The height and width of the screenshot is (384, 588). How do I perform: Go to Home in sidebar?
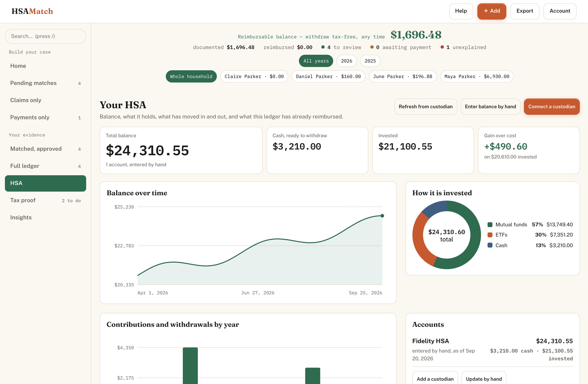(46, 66)
